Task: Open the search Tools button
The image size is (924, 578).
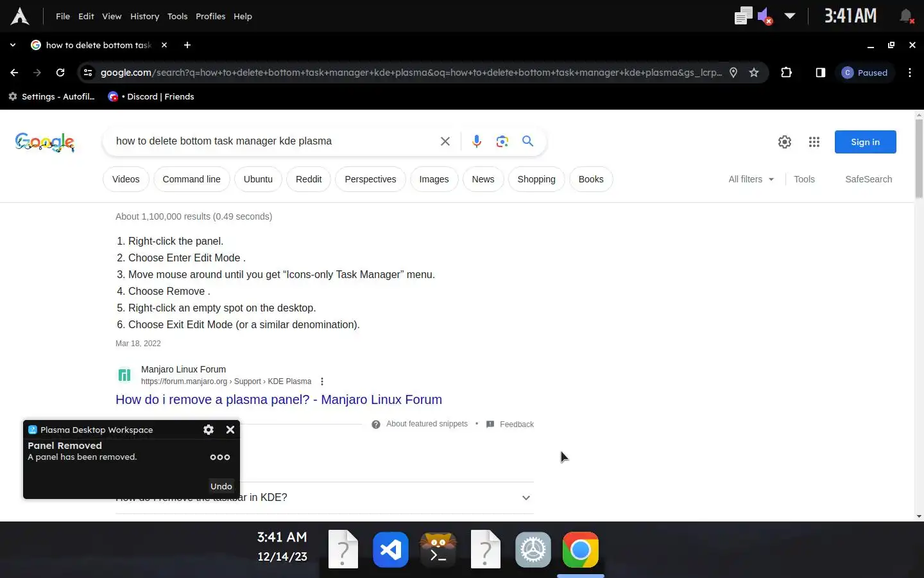Action: [804, 179]
